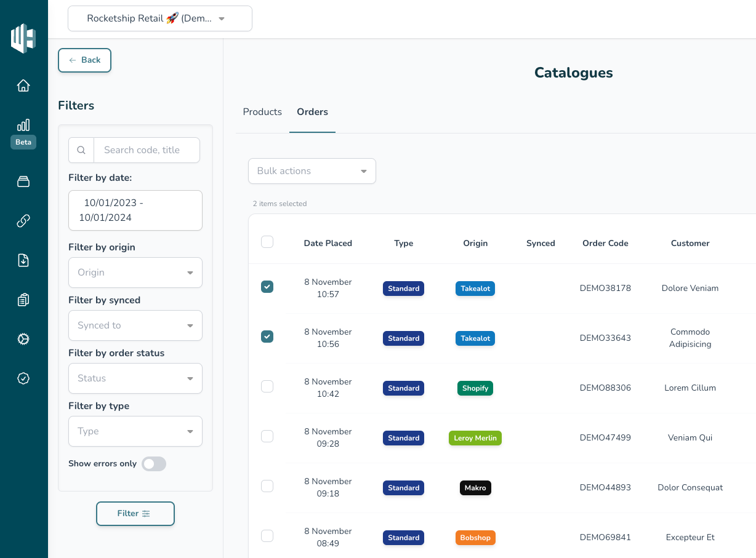Click the circled checkmark icon in sidebar
This screenshot has height=558, width=756.
(23, 378)
